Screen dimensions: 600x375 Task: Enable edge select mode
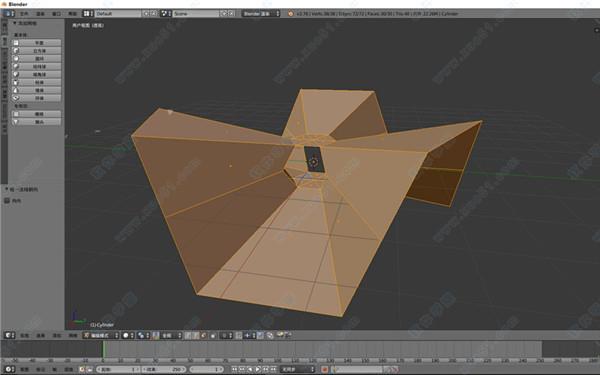tap(195, 335)
